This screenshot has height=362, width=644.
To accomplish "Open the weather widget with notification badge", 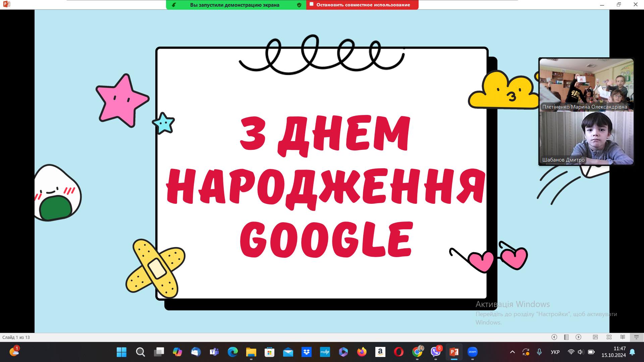I will tap(14, 351).
